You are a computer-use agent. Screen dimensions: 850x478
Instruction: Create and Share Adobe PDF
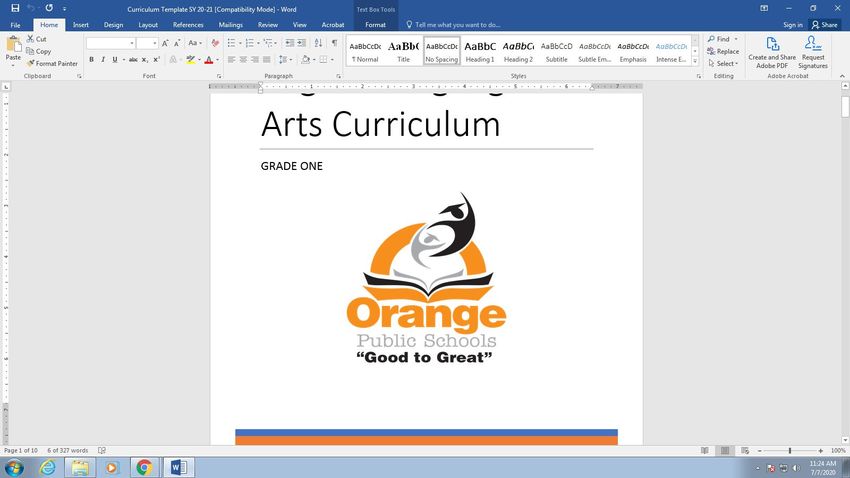click(x=772, y=53)
